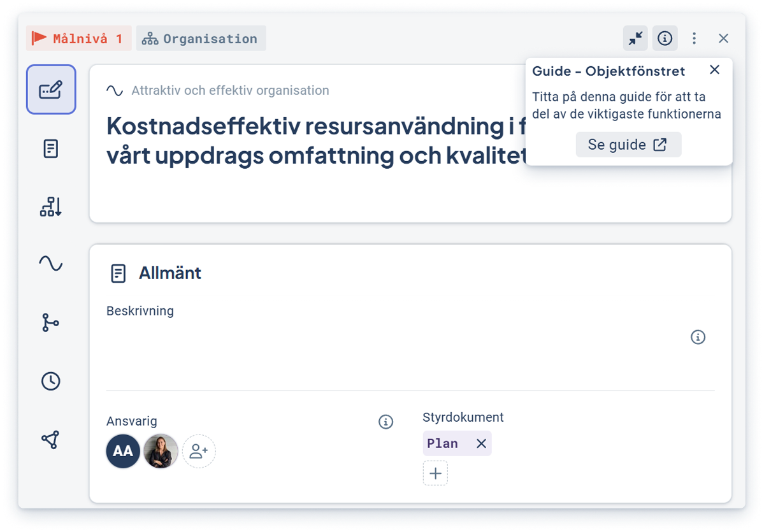Click the Målnivå 1 tag
This screenshot has width=764, height=532.
pos(79,38)
